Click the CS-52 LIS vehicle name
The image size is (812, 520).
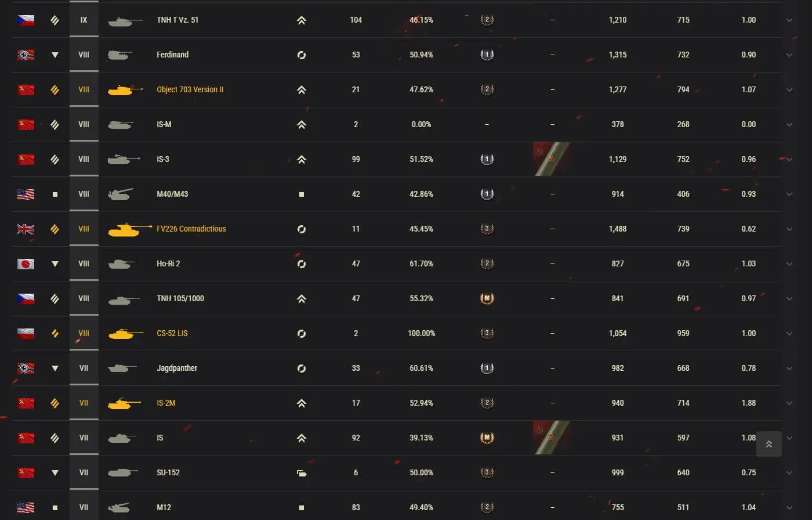[x=172, y=333]
